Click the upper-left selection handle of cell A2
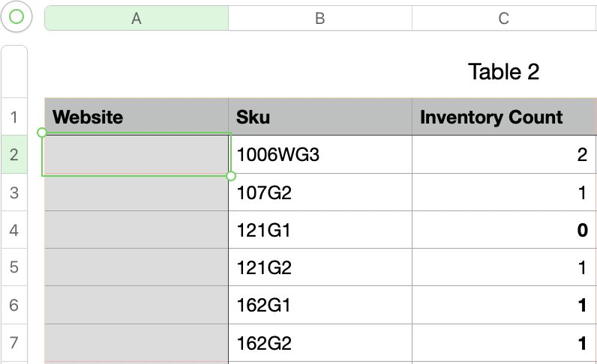 click(42, 133)
